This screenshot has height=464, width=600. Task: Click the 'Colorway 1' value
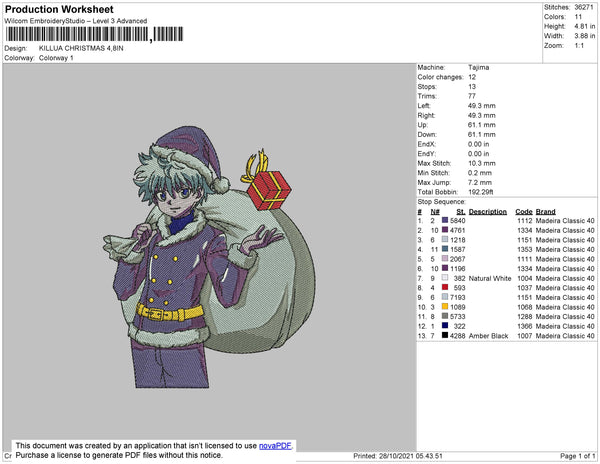coord(56,58)
